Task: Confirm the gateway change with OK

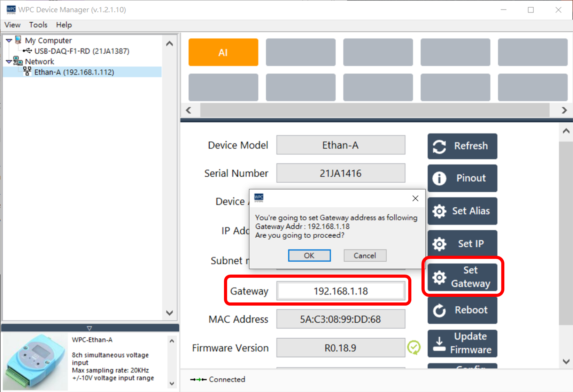Action: [x=309, y=255]
